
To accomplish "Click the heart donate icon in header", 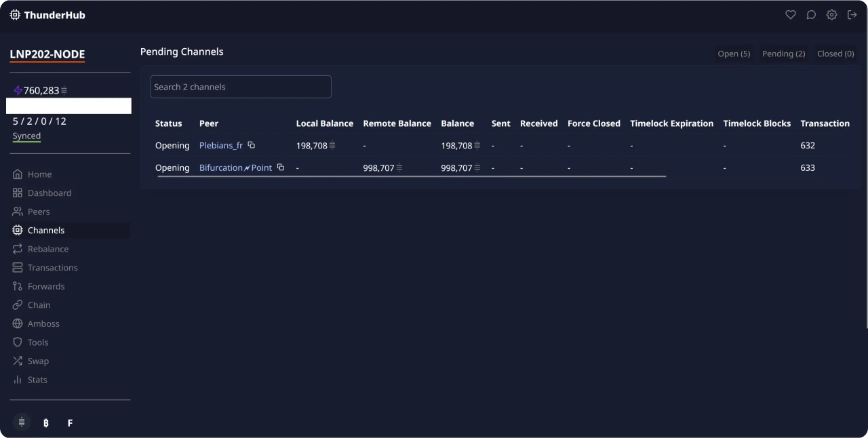I will (790, 15).
